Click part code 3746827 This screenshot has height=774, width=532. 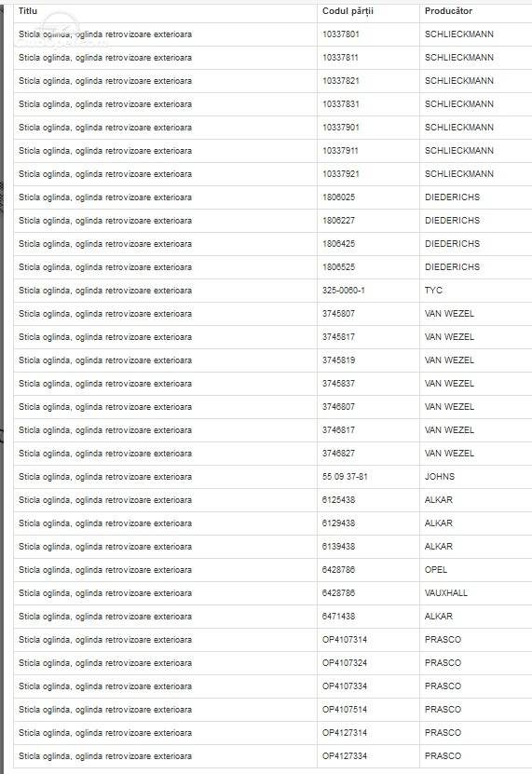tap(338, 454)
